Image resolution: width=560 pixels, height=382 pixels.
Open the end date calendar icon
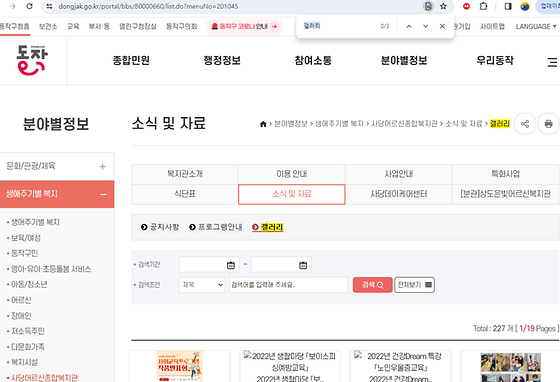303,265
